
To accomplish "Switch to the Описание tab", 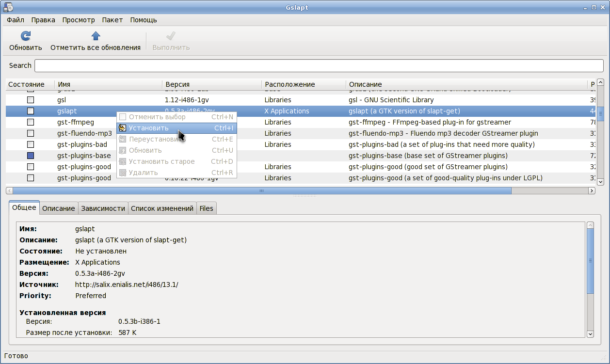I will click(x=59, y=208).
